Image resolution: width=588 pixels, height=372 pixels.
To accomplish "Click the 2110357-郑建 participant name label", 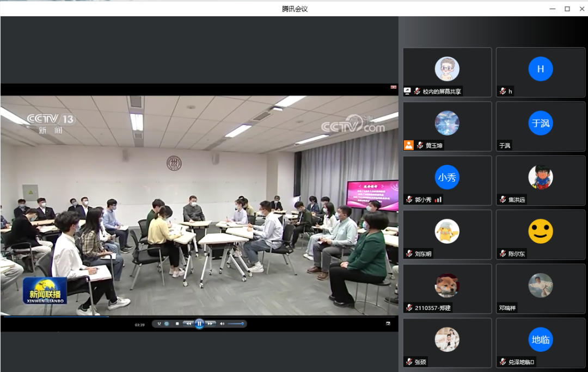I will tap(433, 308).
